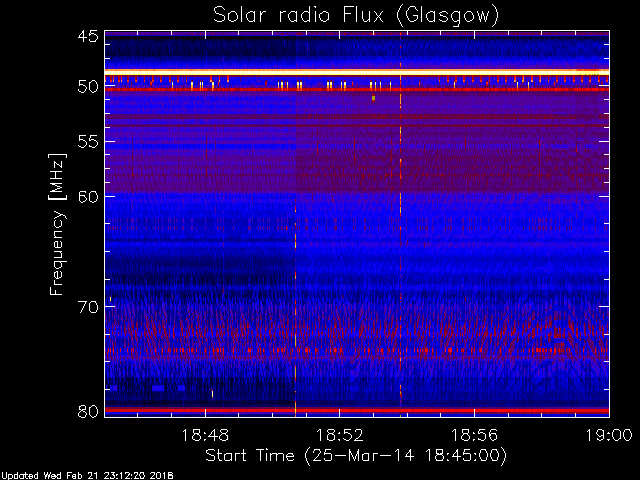The width and height of the screenshot is (640, 480).
Task: Select the 45 frequency tick label
Action: (88, 36)
